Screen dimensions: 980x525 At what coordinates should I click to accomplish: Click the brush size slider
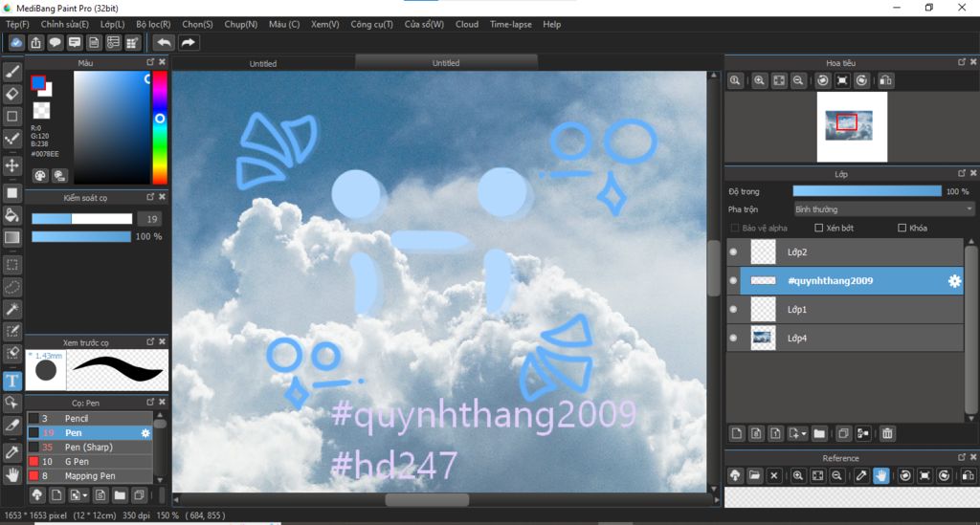(x=82, y=219)
